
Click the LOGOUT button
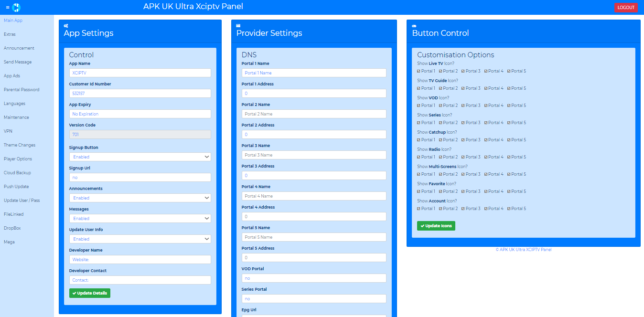(x=626, y=7)
